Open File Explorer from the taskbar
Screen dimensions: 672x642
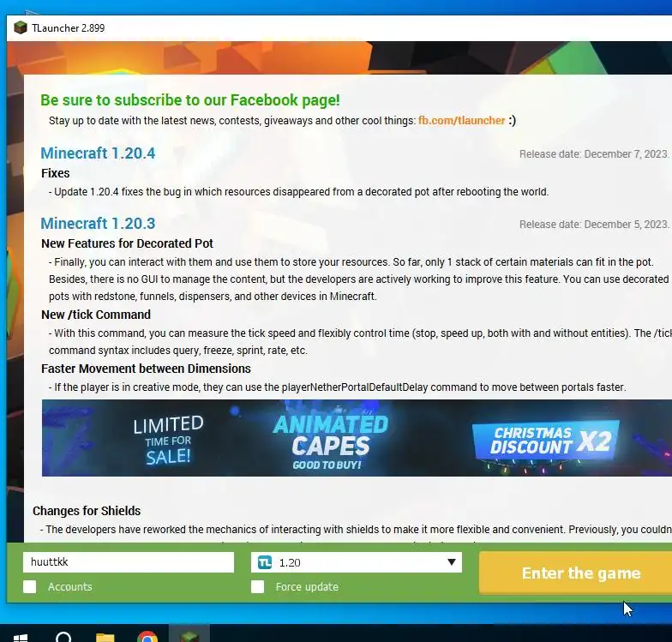105,637
